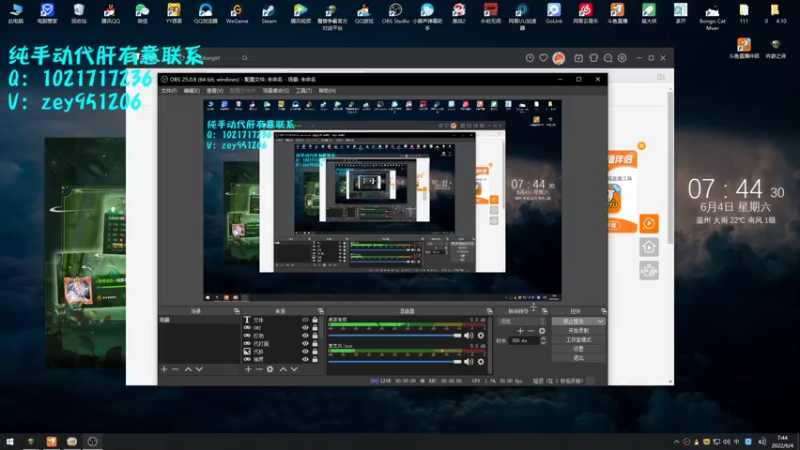Open the skin shirt icon in the Douyu window
The image size is (800, 450).
(x=593, y=58)
